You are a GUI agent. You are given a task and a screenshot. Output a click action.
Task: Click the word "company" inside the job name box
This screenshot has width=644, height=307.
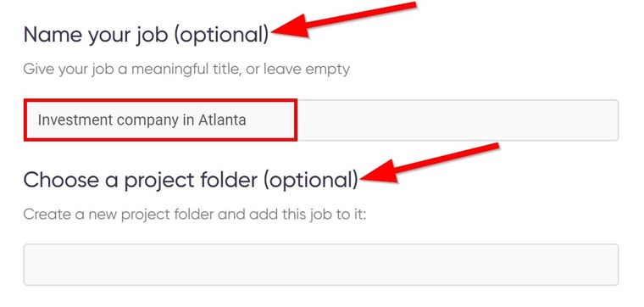pos(147,120)
